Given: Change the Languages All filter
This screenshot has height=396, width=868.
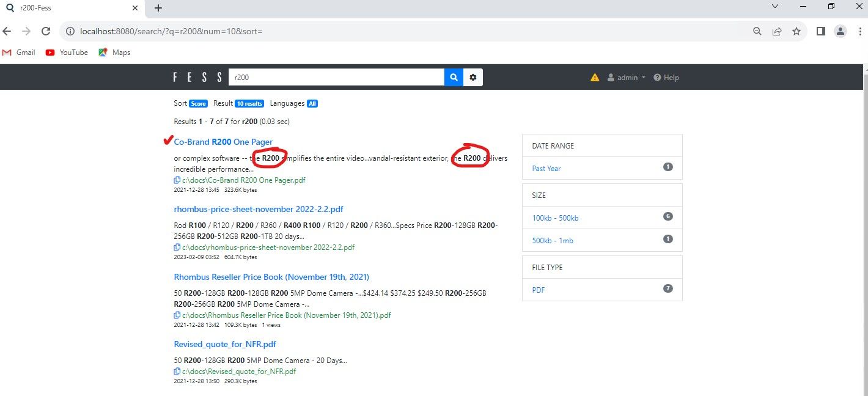Looking at the screenshot, I should pos(312,104).
